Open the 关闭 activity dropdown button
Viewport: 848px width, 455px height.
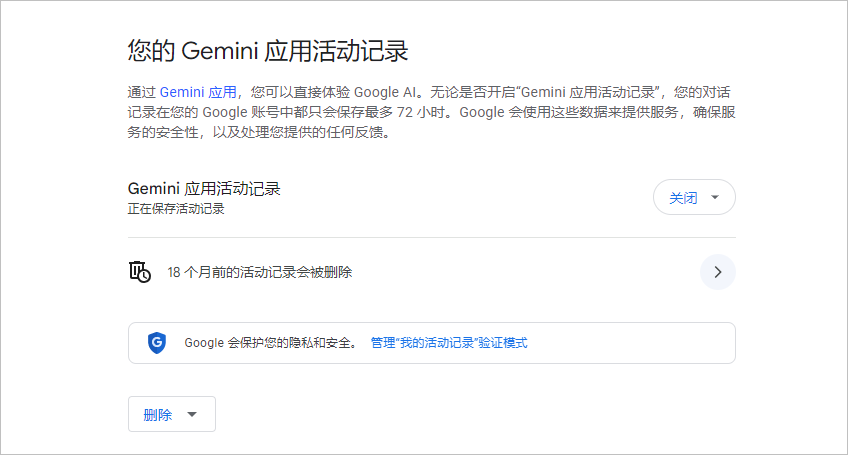[694, 198]
